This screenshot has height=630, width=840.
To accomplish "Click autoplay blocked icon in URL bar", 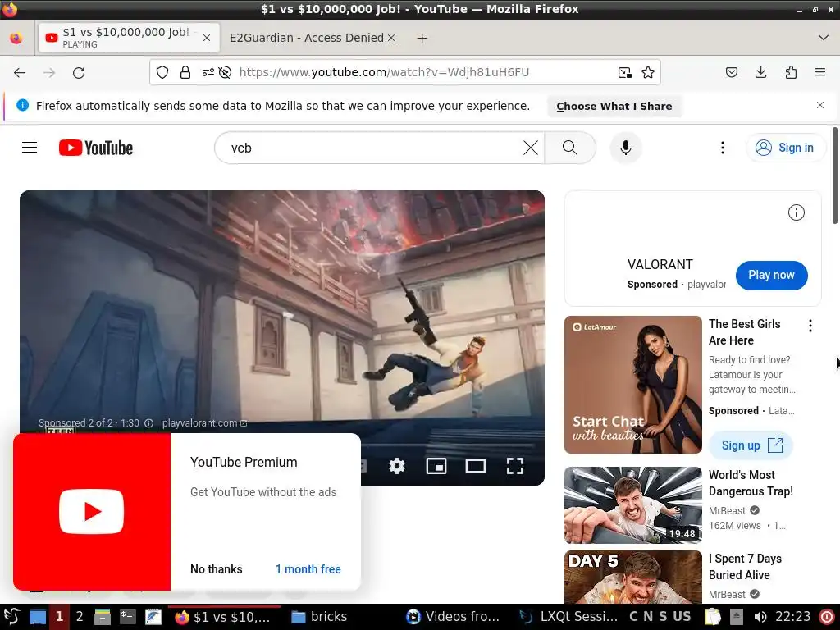I will coord(225,72).
